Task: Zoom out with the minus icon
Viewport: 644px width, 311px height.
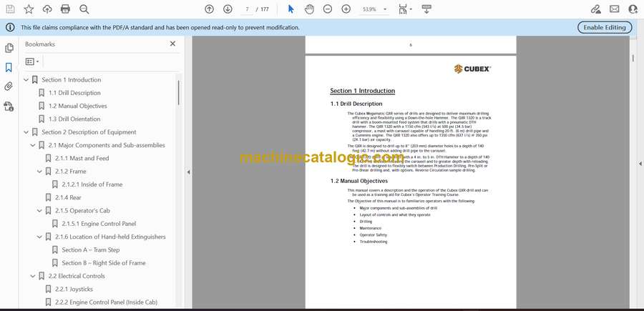Action: pos(327,9)
